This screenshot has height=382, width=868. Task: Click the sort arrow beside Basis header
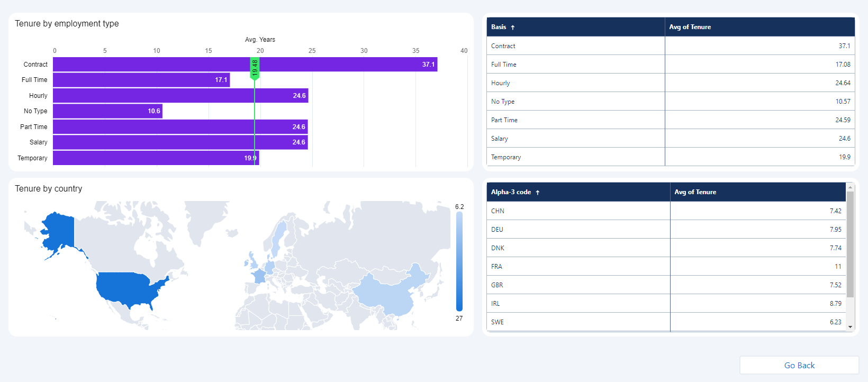point(513,28)
